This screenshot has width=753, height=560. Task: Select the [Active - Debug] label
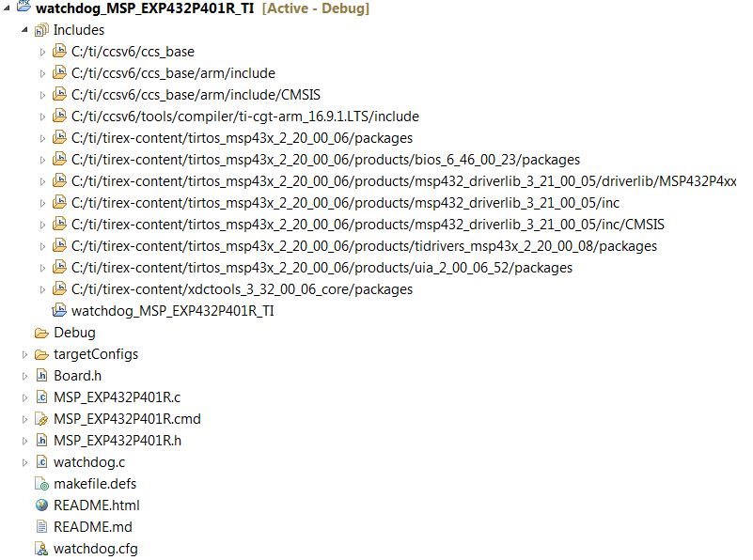[x=316, y=8]
